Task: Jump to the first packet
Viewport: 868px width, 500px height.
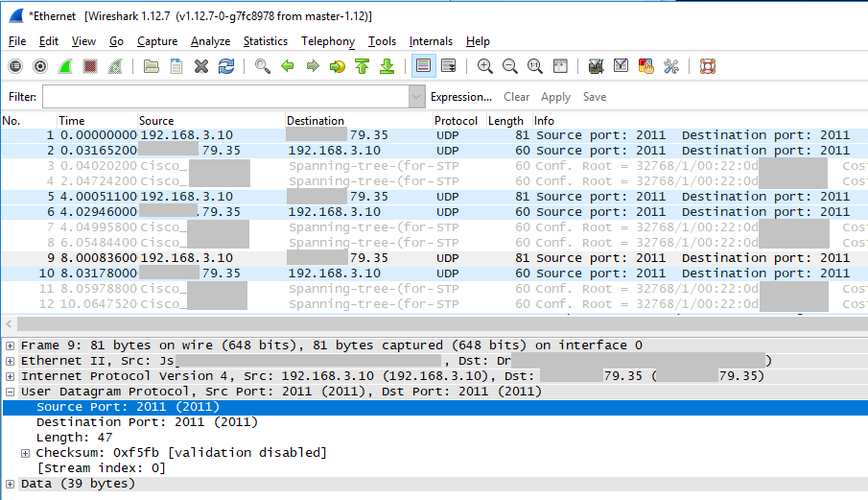Action: point(362,66)
